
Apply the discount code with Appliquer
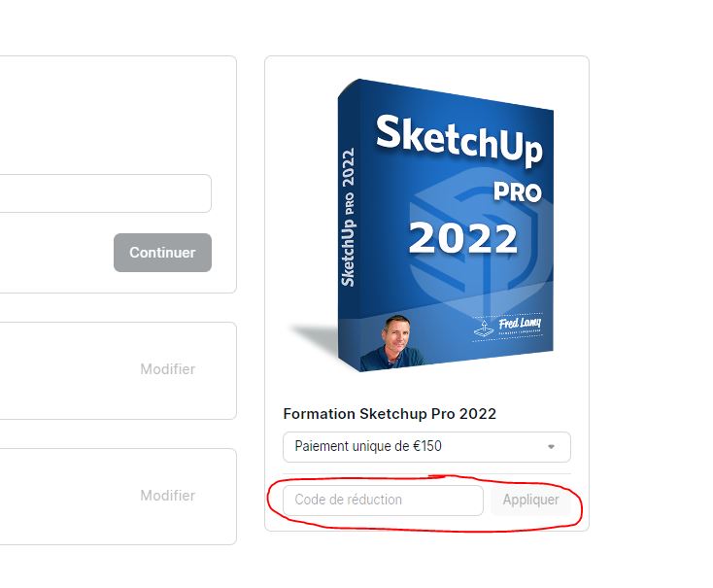click(x=530, y=500)
